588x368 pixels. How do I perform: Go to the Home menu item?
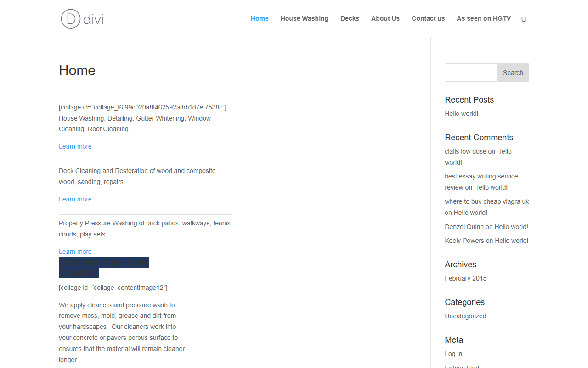(x=260, y=18)
